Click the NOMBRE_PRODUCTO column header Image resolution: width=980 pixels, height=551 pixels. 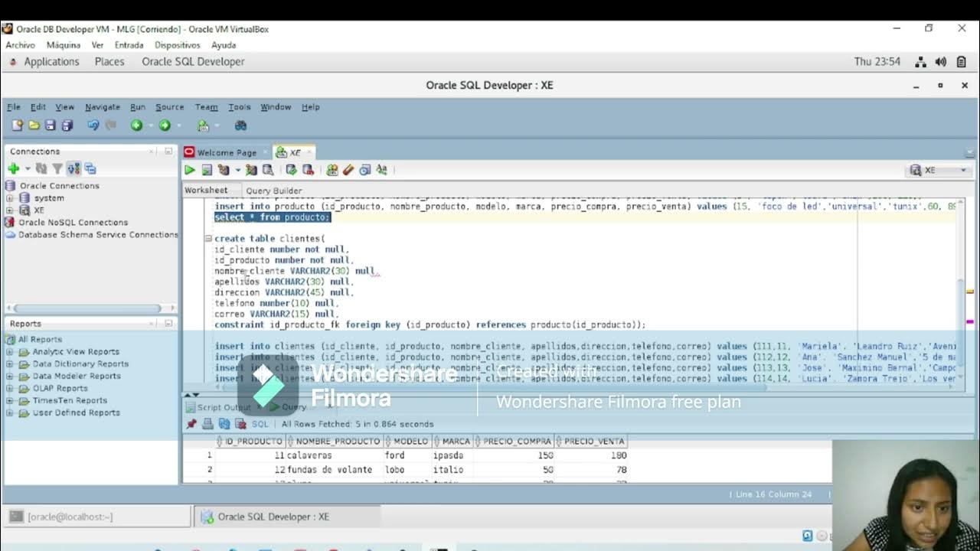(334, 442)
